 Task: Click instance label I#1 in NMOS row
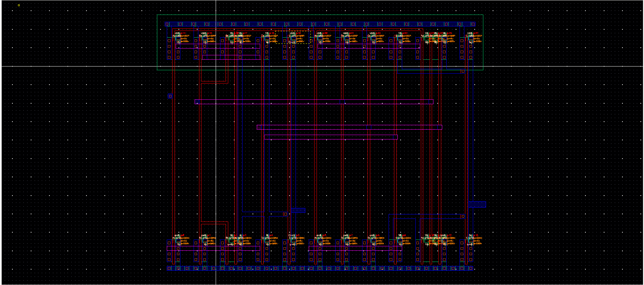[x=209, y=235]
